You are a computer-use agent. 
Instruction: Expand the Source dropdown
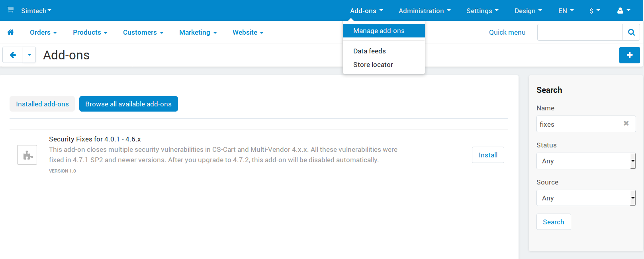(586, 198)
